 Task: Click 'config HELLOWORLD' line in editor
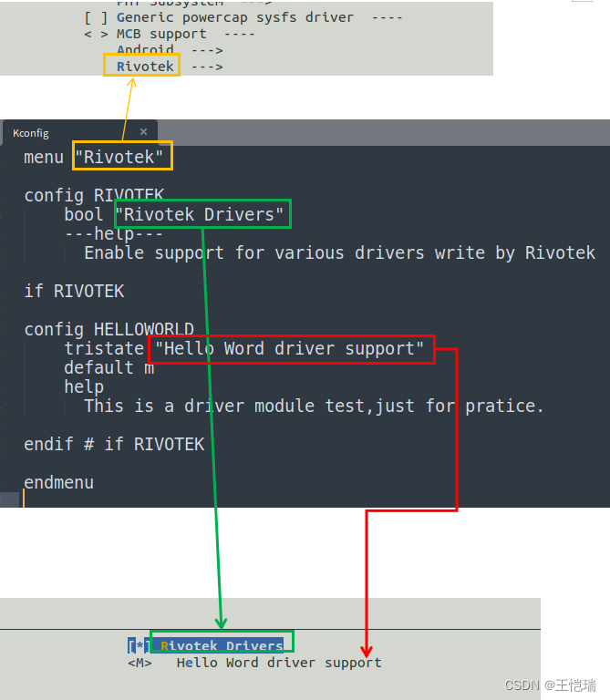pyautogui.click(x=109, y=329)
